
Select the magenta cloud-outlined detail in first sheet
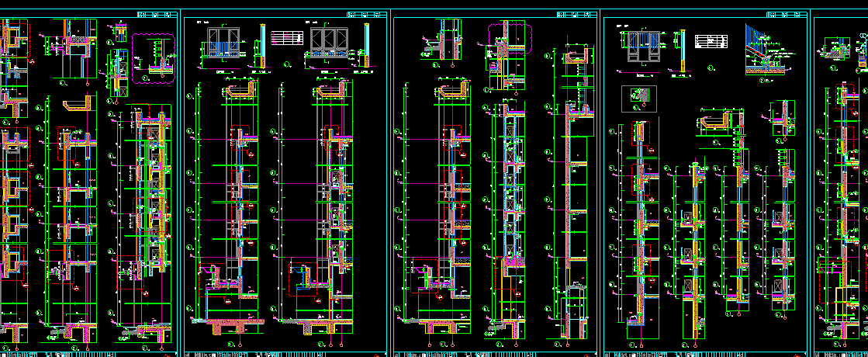point(154,57)
